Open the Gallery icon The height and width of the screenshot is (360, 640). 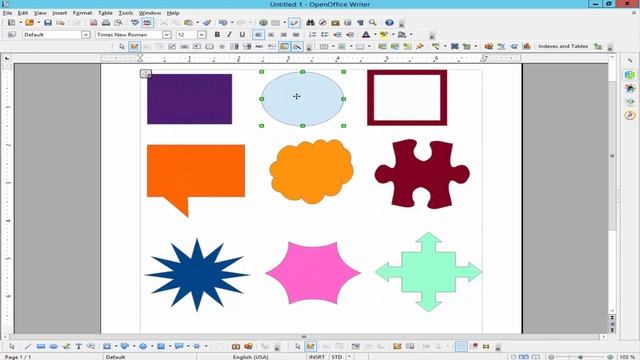[336, 23]
